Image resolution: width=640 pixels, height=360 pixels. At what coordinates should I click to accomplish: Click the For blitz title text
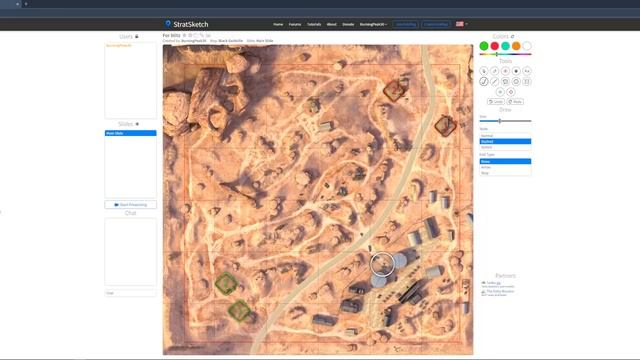click(x=171, y=36)
